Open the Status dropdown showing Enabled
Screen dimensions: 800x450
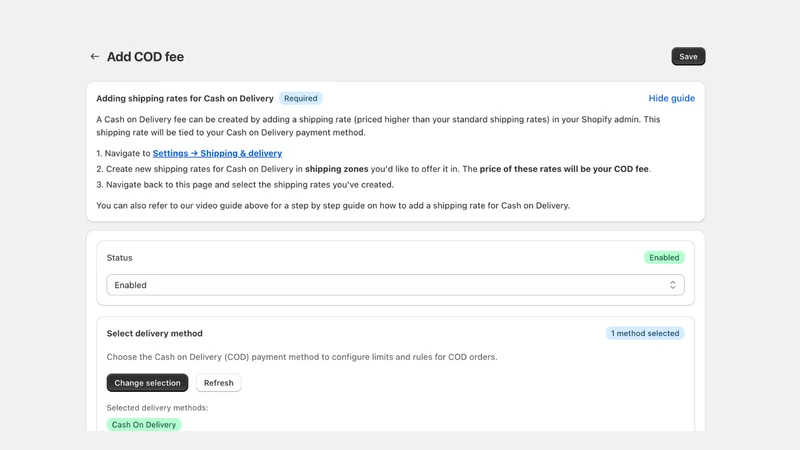point(395,285)
